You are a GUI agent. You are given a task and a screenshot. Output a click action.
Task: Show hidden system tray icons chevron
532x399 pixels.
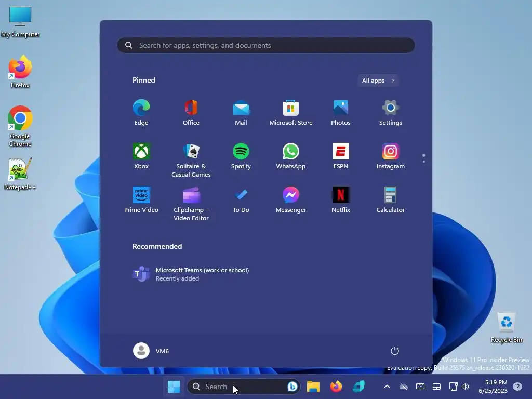(x=387, y=387)
